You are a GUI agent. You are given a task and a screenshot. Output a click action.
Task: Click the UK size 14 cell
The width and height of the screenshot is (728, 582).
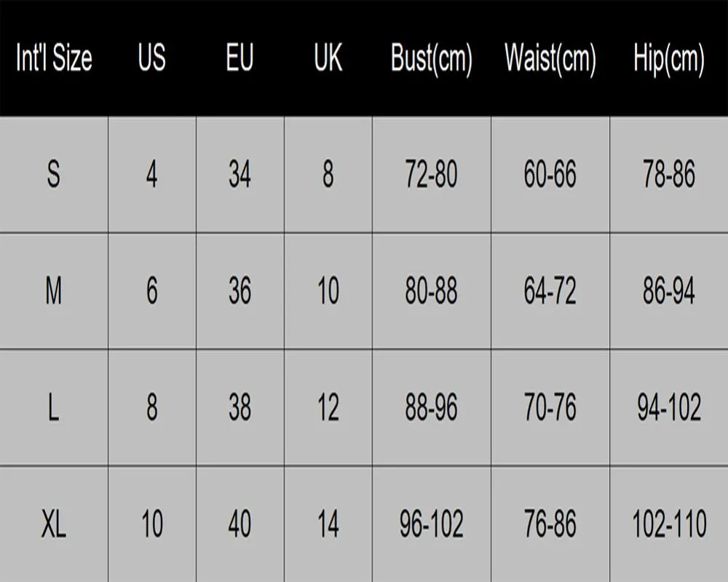click(328, 524)
